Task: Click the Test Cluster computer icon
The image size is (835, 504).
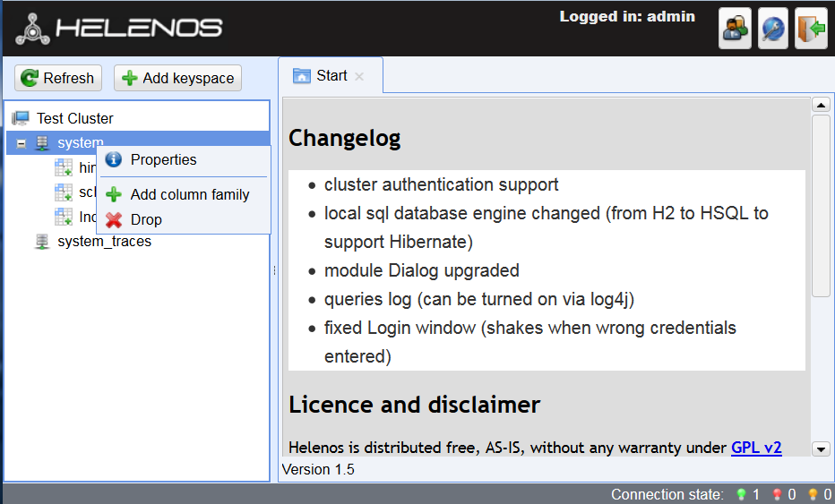Action: (x=21, y=118)
